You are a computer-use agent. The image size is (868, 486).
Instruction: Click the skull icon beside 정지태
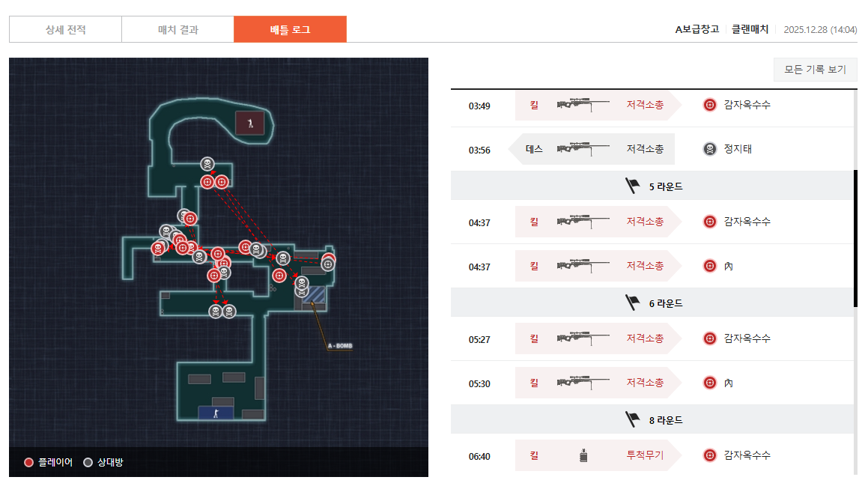pyautogui.click(x=709, y=149)
